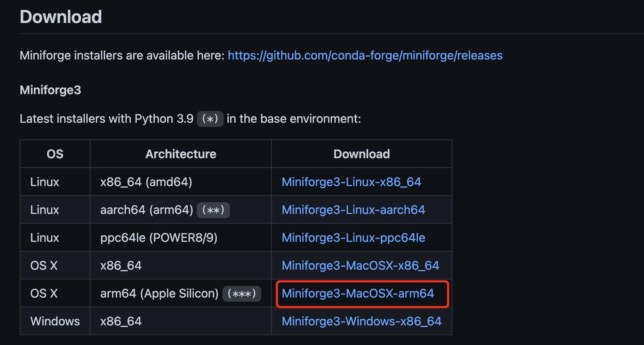Download Miniforge3-MacOSX-x86_64 installer

tap(360, 266)
